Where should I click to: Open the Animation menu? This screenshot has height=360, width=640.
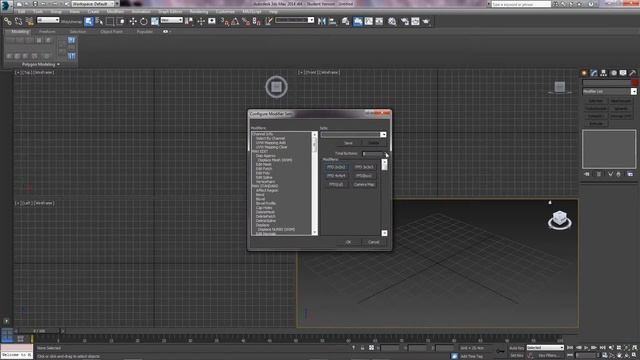[x=141, y=12]
